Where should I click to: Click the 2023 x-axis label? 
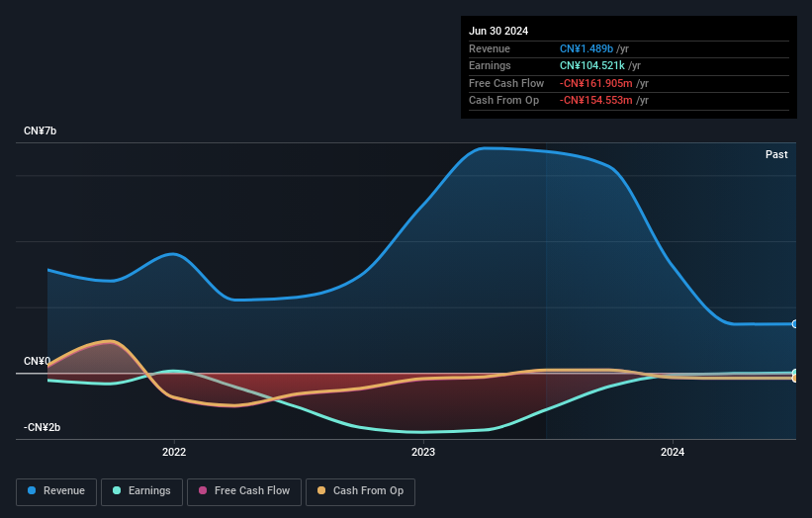pos(423,453)
